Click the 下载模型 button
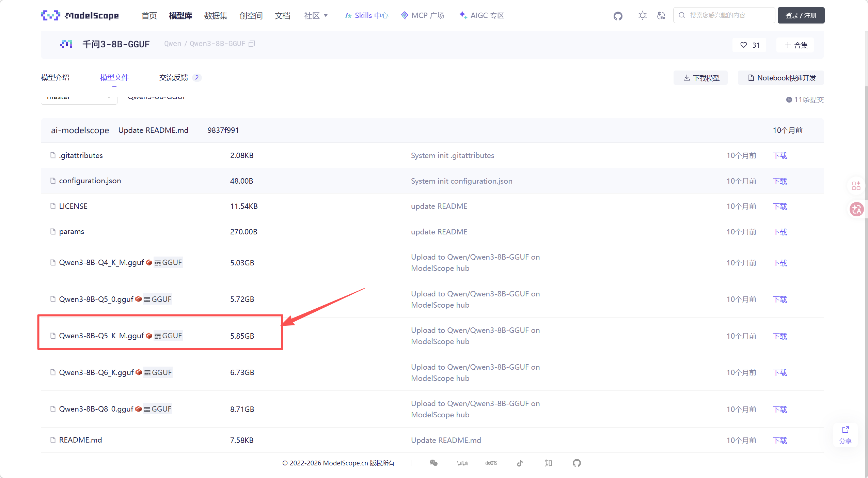Screen dimensions: 868x478 [x=701, y=78]
